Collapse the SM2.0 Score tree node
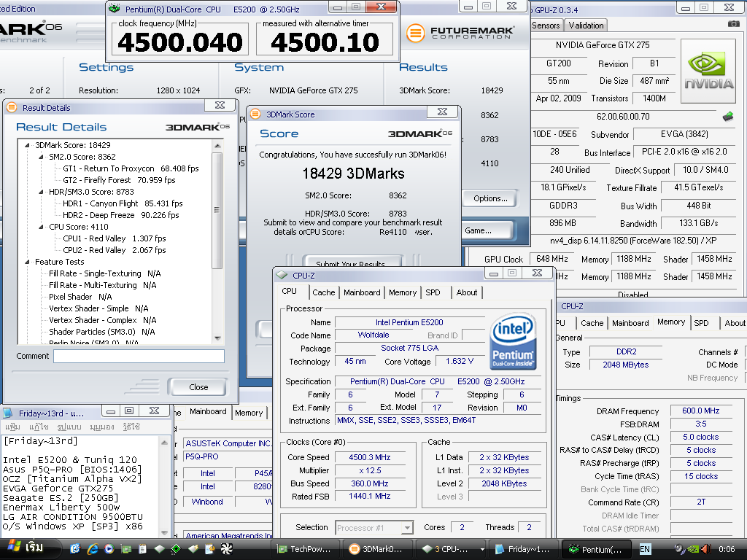The image size is (747, 560). [x=40, y=157]
